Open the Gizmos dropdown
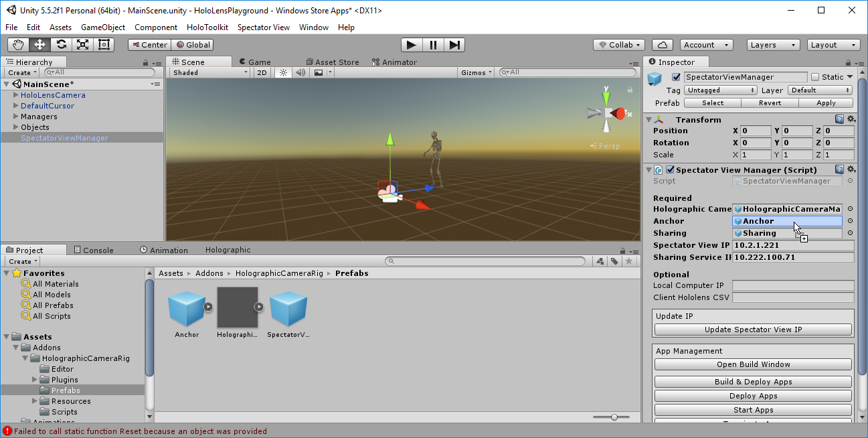This screenshot has width=868, height=438. click(476, 72)
